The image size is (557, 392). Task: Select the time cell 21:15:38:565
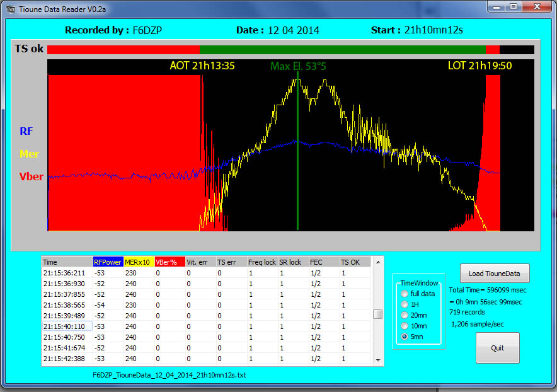pyautogui.click(x=67, y=305)
